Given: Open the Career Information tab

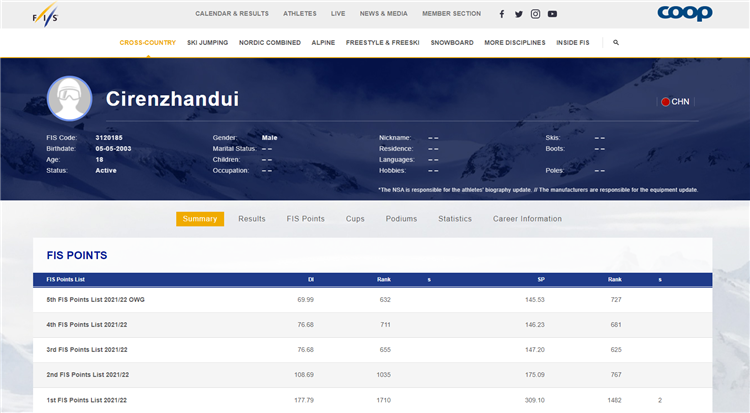Looking at the screenshot, I should click(527, 219).
